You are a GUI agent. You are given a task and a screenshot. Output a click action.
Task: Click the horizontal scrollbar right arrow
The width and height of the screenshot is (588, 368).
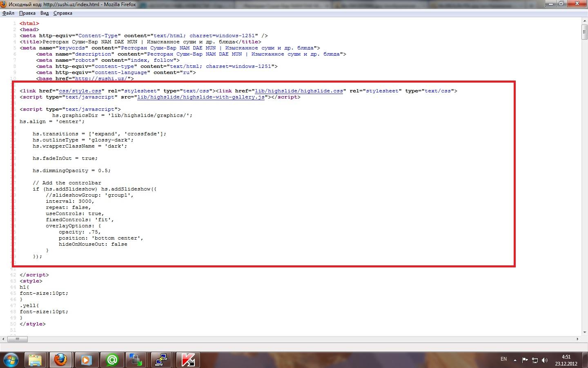click(x=577, y=339)
